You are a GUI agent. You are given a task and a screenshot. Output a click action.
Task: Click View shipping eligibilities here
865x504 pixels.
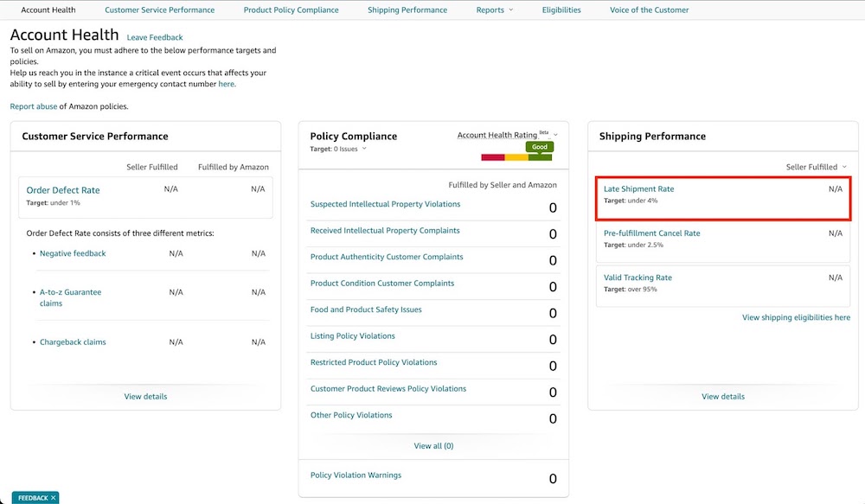796,317
